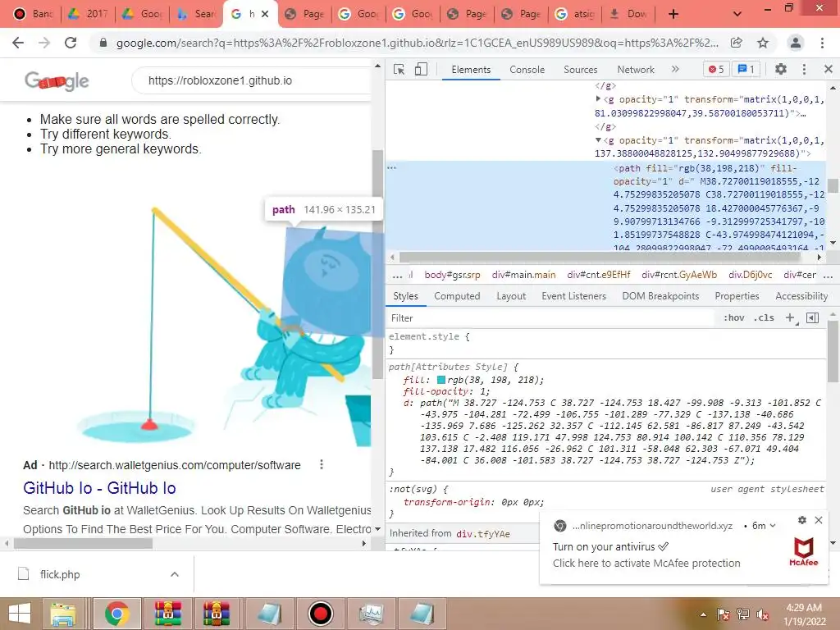Collapse the expanded g opacity node
840x630 pixels.
[x=598, y=140]
